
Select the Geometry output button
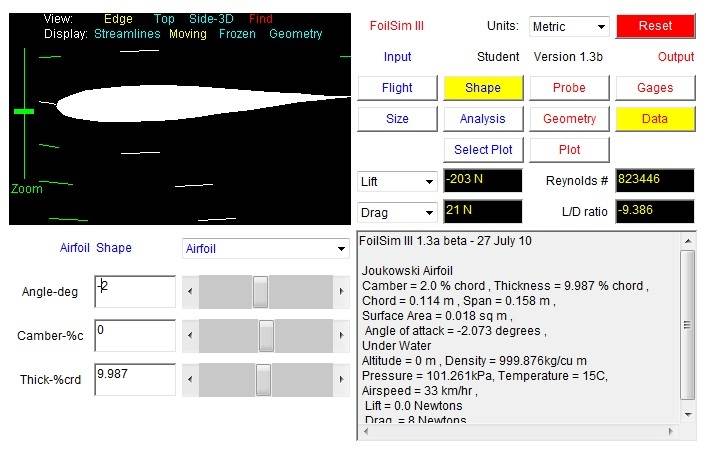tap(569, 119)
